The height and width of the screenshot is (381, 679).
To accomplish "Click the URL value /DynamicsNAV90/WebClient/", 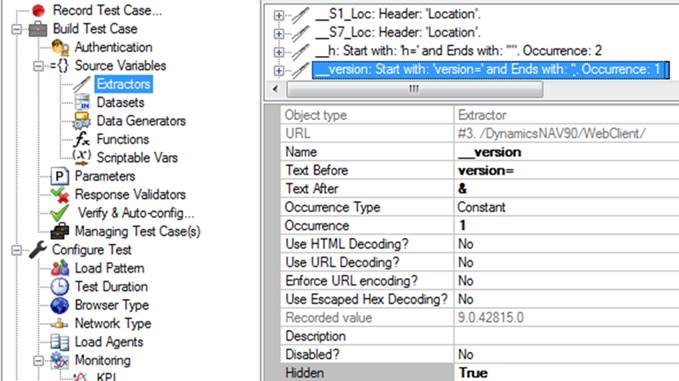I will tap(566, 134).
